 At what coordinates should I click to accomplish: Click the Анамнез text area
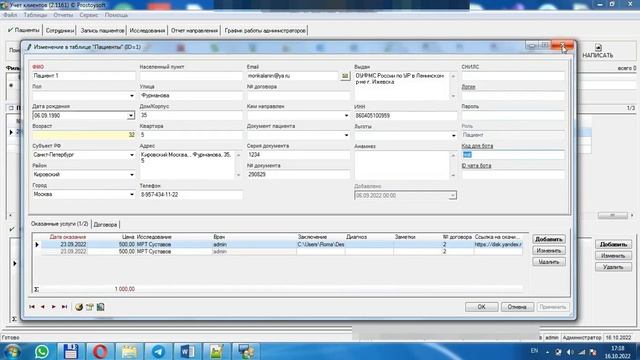(402, 165)
